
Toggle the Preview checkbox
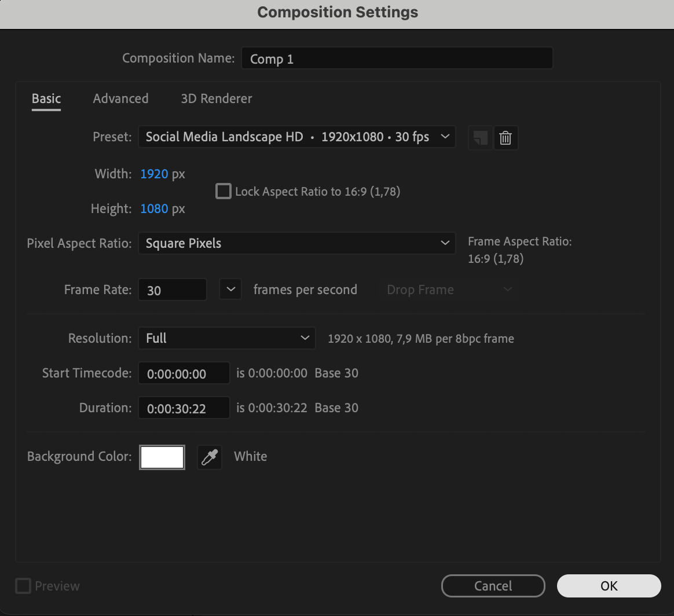click(x=23, y=586)
